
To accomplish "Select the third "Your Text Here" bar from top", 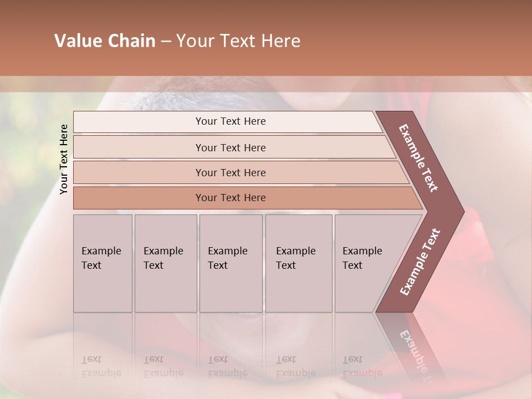I will click(230, 172).
